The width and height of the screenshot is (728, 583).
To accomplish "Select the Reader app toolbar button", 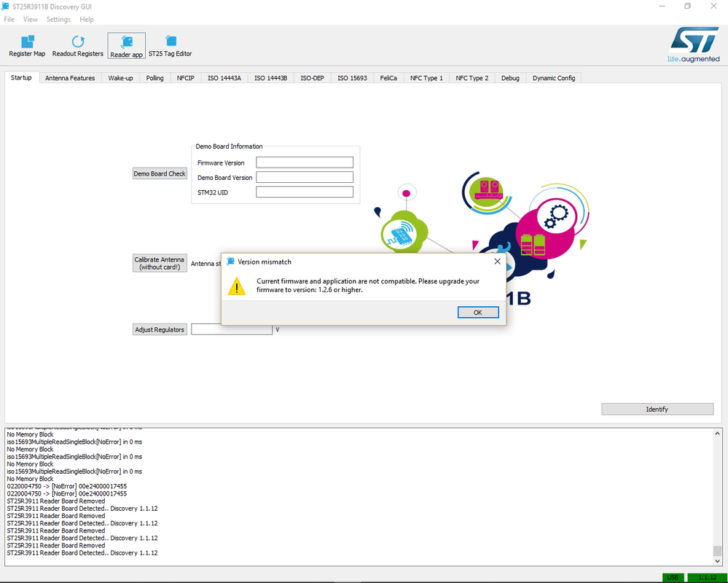I will [126, 45].
